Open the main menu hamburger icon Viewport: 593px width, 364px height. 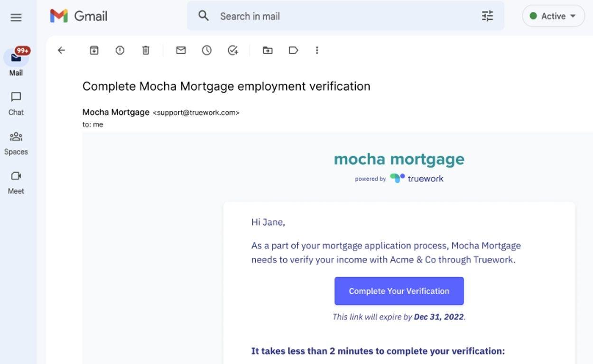tap(16, 18)
